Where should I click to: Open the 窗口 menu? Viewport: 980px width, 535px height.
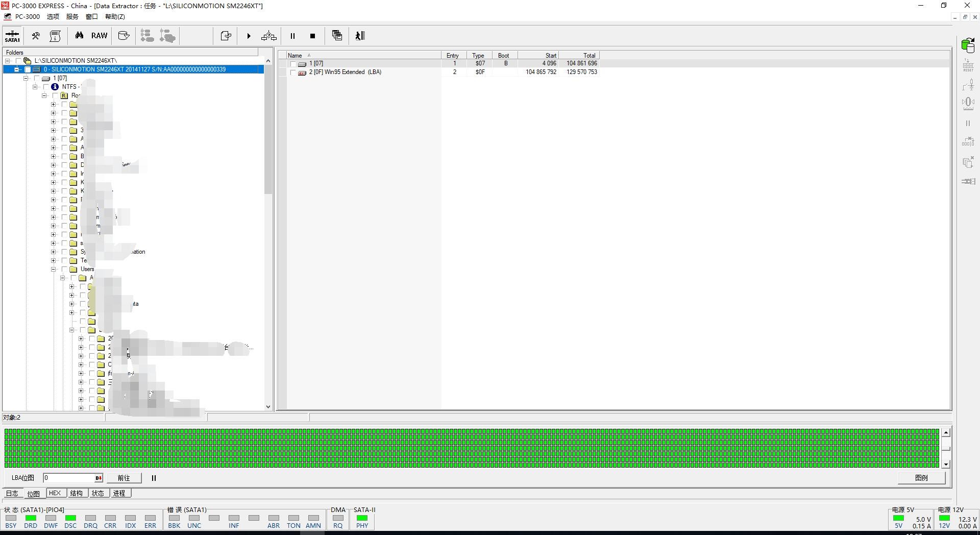pos(92,16)
